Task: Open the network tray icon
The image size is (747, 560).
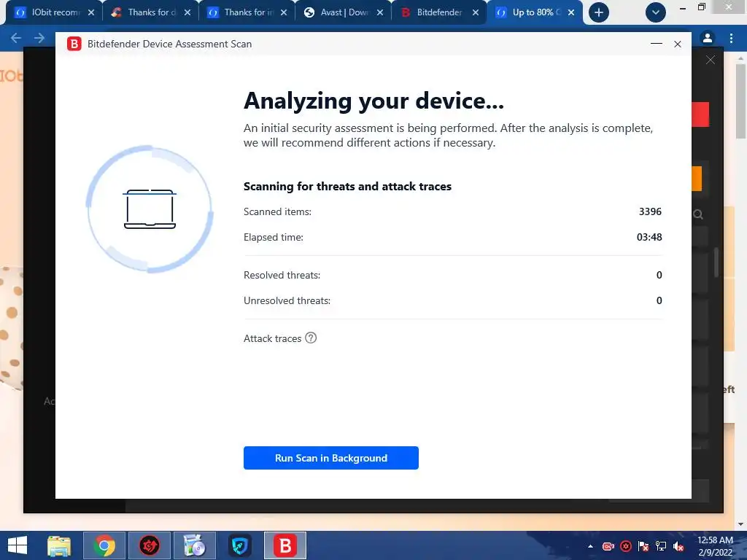Action: (661, 546)
